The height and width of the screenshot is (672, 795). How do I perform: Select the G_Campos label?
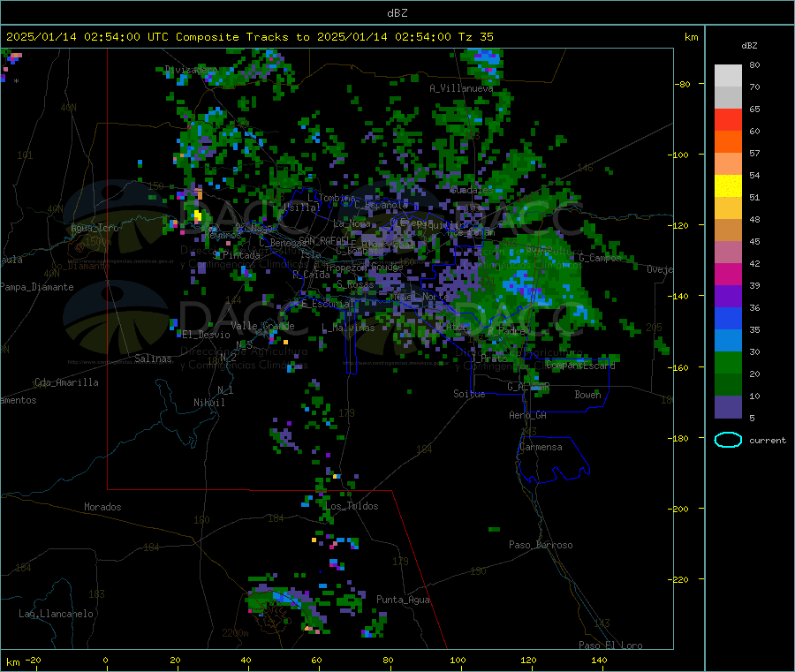[x=600, y=258]
